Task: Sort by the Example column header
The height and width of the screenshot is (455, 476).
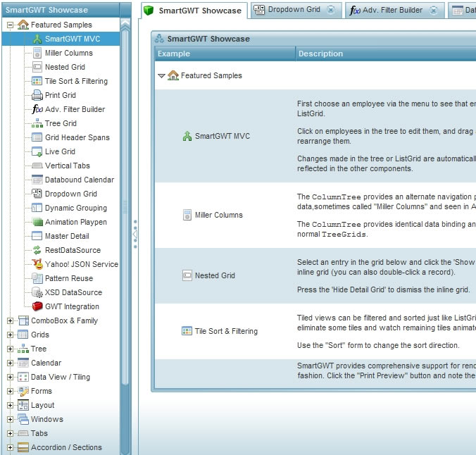Action: 225,54
